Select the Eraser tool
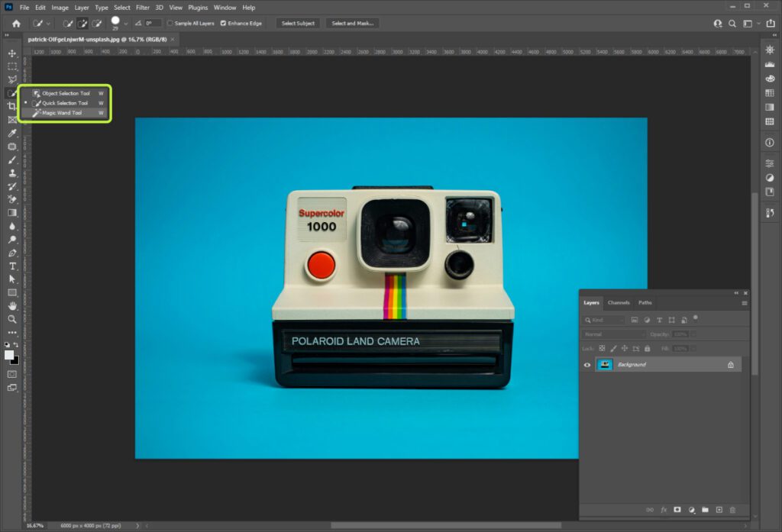 tap(12, 199)
